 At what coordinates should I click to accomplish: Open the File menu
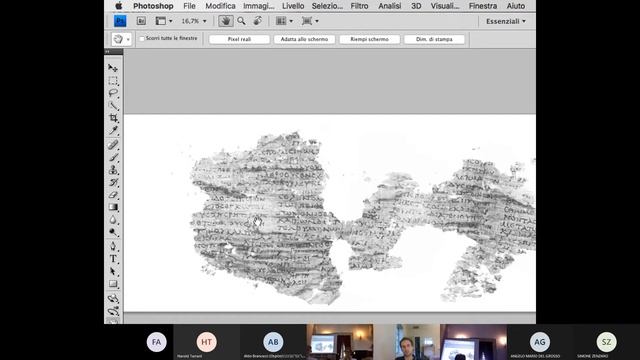pyautogui.click(x=189, y=6)
